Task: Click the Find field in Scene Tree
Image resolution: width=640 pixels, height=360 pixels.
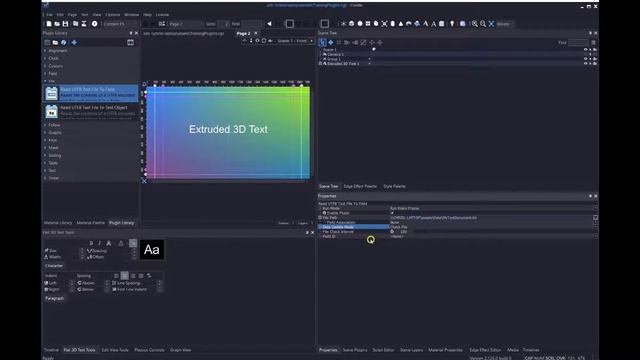Action: click(578, 42)
